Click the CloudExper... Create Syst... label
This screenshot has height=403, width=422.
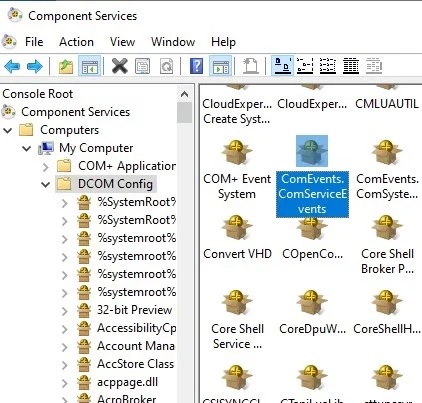click(x=237, y=111)
